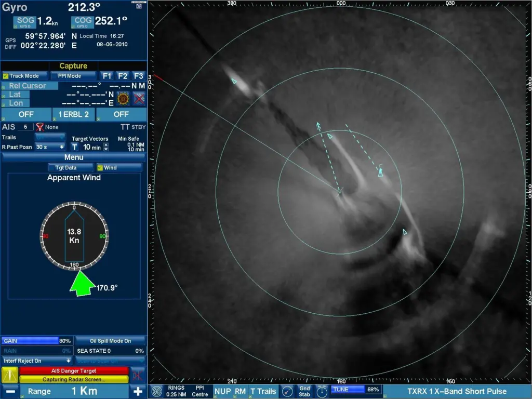Click the small icon beside the Gyro heading
The image size is (532, 399).
(x=139, y=6)
